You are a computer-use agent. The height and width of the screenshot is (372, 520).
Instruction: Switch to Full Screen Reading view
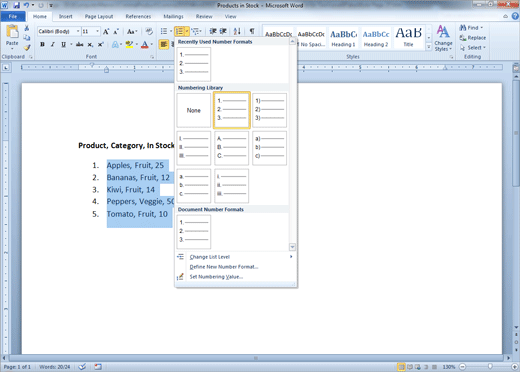tap(410, 367)
